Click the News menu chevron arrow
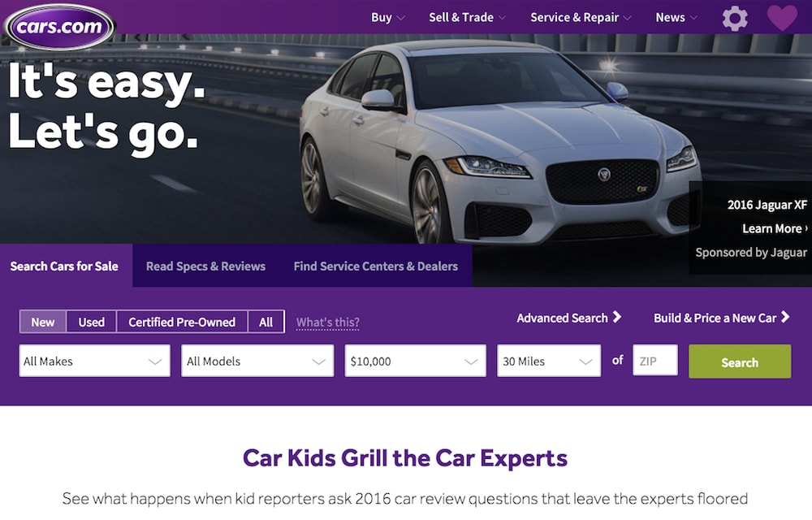This screenshot has width=812, height=520. point(694,18)
